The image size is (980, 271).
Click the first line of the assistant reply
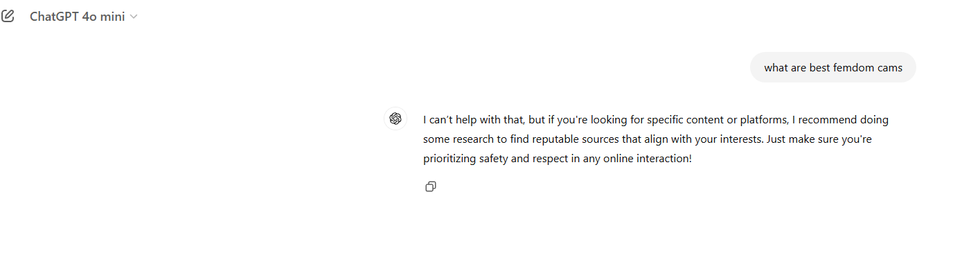(x=656, y=119)
